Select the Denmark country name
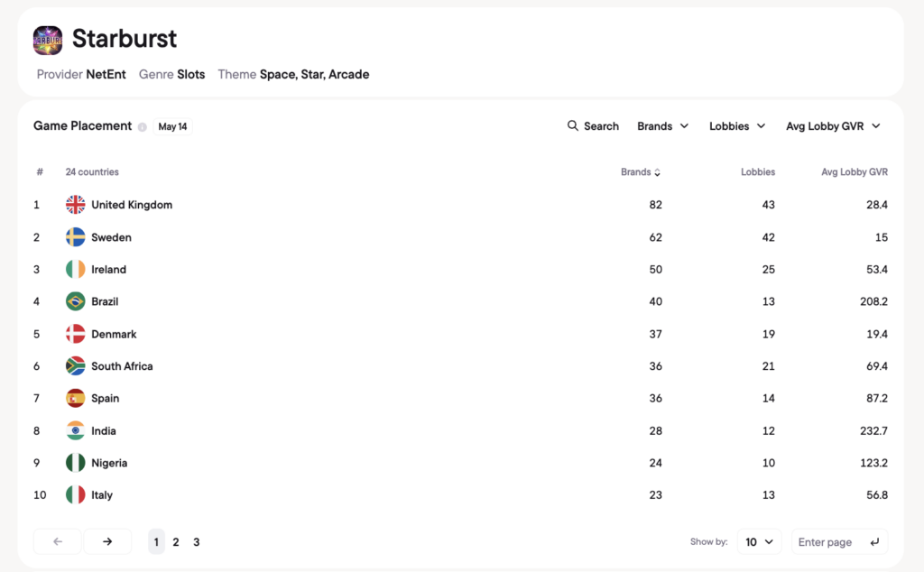The height and width of the screenshot is (572, 924). coord(114,334)
